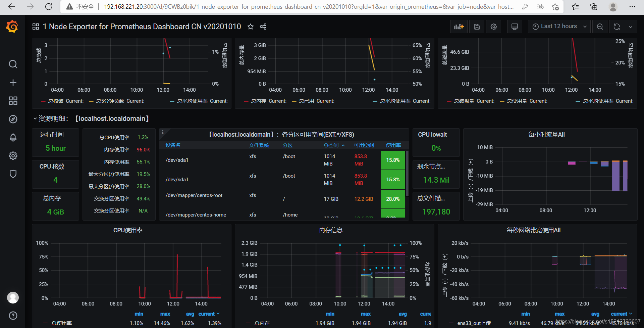Open browser favorites star icon
644x328 pixels.
575,7
